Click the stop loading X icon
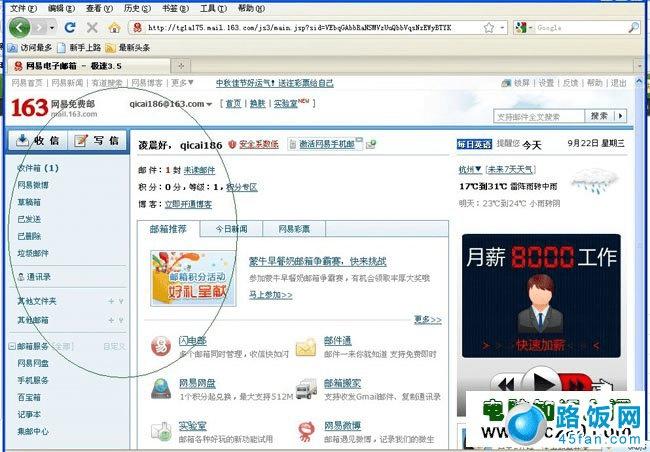The image size is (650, 452). click(92, 28)
